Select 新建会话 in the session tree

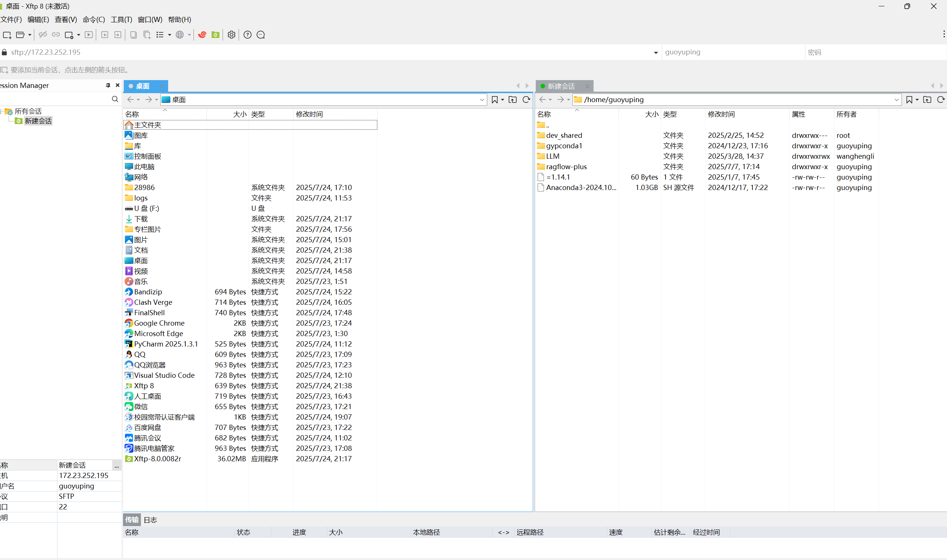coord(38,121)
